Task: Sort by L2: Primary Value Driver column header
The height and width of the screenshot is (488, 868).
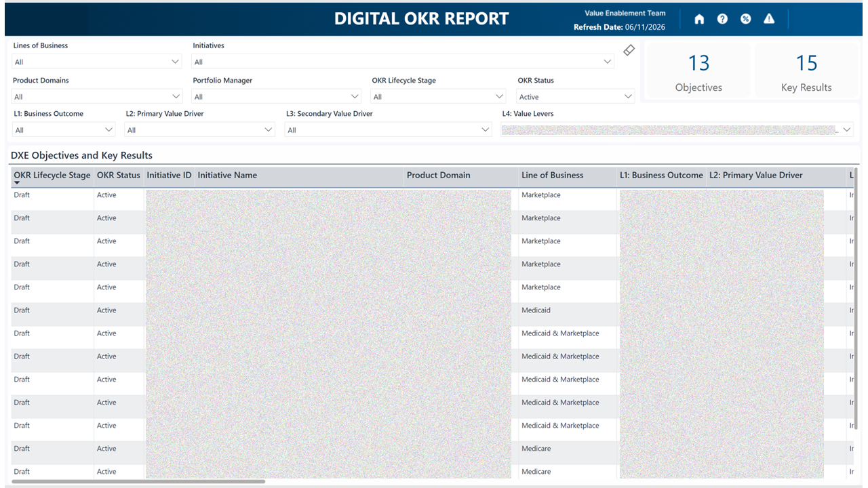Action: coord(755,175)
